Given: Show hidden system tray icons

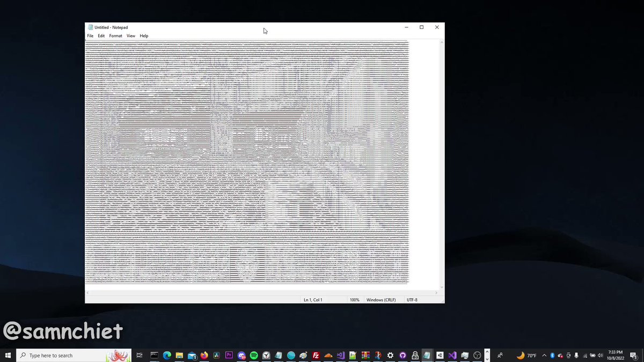Looking at the screenshot, I should click(x=544, y=355).
